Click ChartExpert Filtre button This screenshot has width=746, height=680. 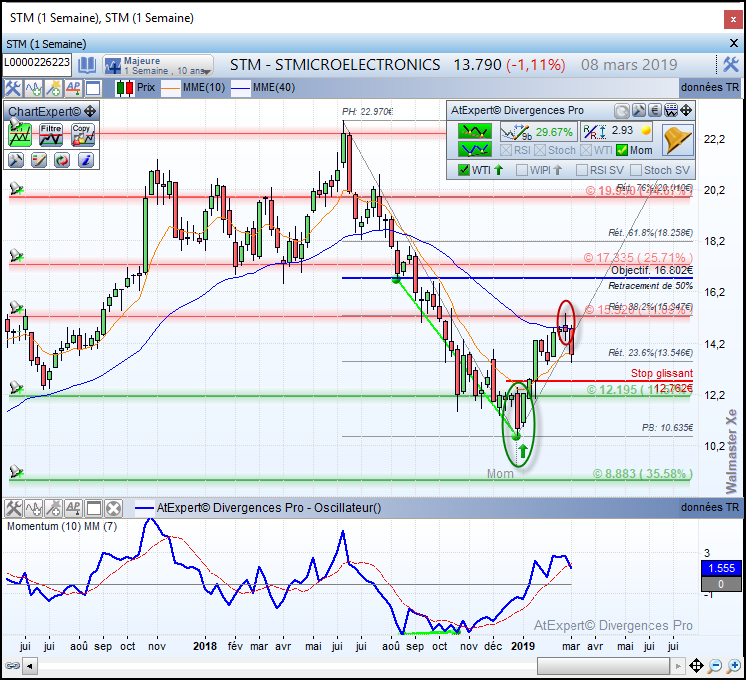(x=51, y=135)
